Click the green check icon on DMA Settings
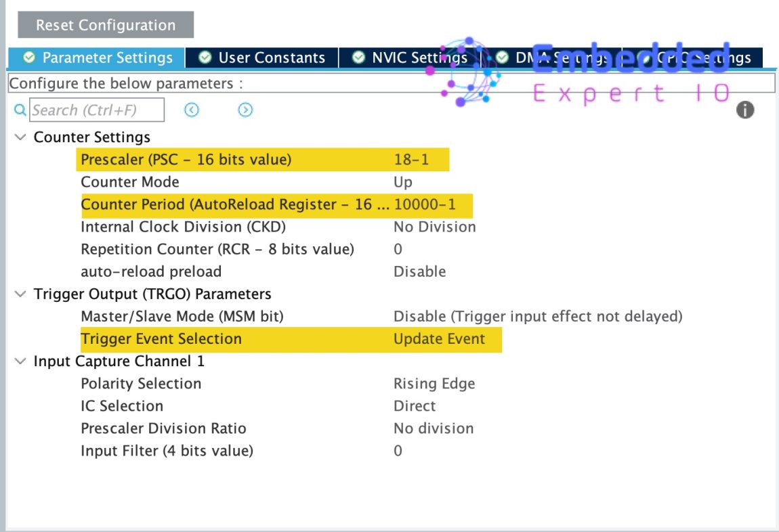 (501, 58)
